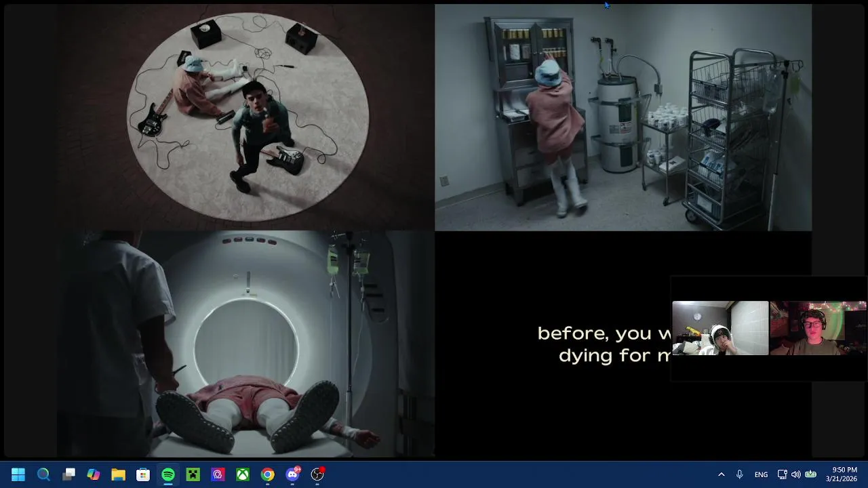Click the lyric line "dying for m"
This screenshot has width=868, height=488.
[x=614, y=355]
